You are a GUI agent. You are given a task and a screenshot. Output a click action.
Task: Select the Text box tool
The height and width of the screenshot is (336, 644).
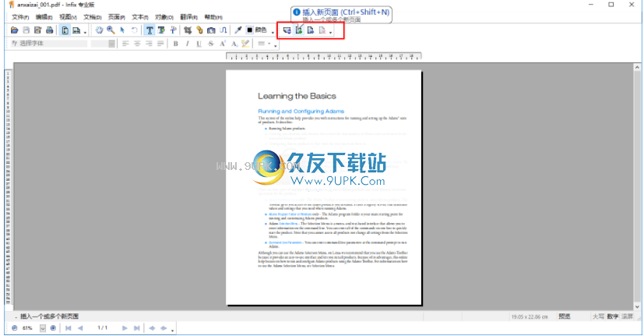pos(161,30)
